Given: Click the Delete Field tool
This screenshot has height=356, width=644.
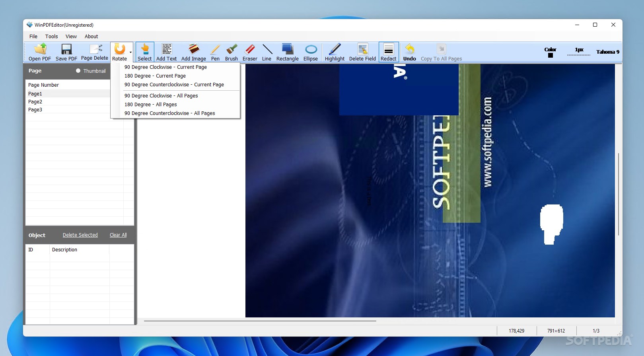Looking at the screenshot, I should (362, 52).
